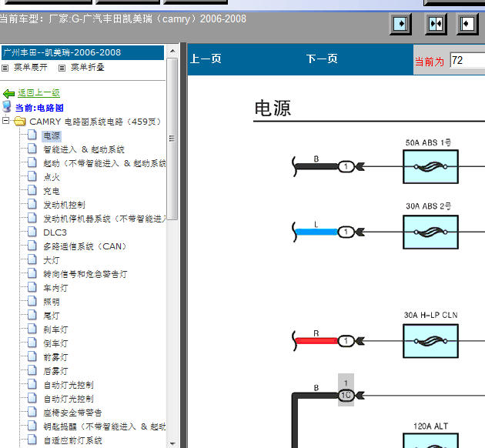Screen dimensions: 485x448
Task: Collapse all menus with 菜单折叠
Action: pyautogui.click(x=88, y=68)
